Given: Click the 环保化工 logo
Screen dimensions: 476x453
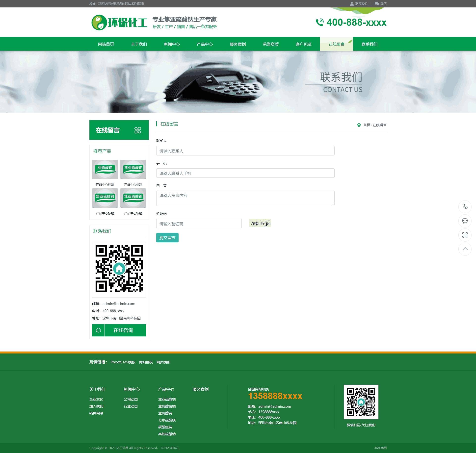Looking at the screenshot, I should pyautogui.click(x=119, y=23).
